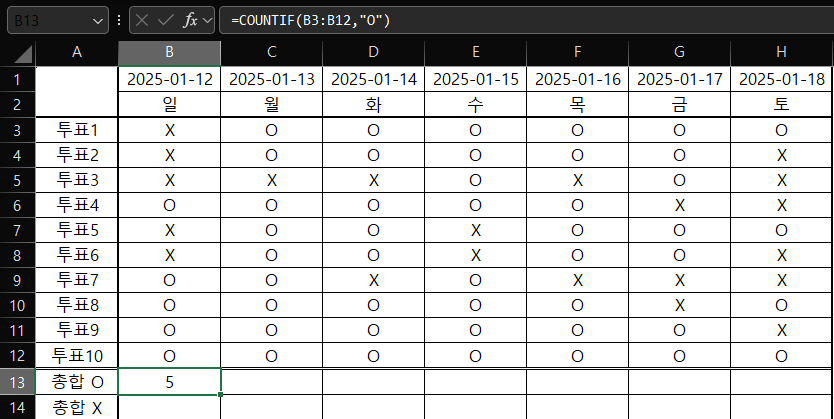Select the 투표4 label cell

(x=77, y=205)
